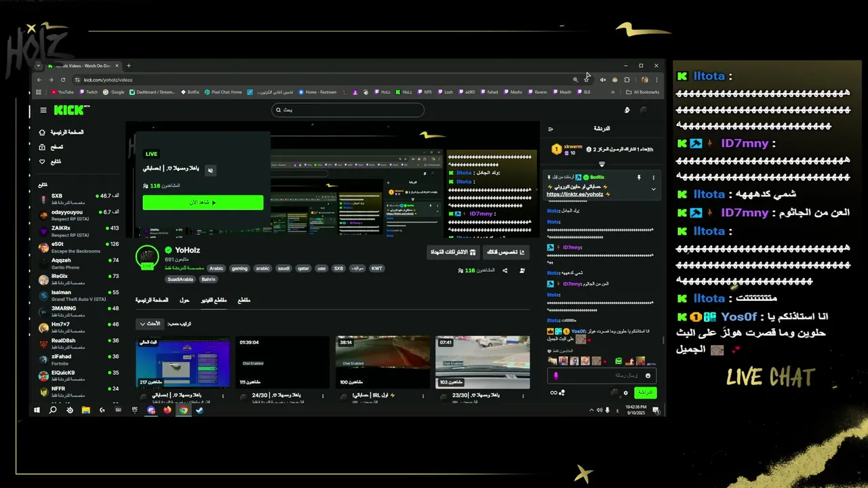868x488 pixels.
Task: Open the linktr.ee/yoholz link
Action: click(x=574, y=195)
